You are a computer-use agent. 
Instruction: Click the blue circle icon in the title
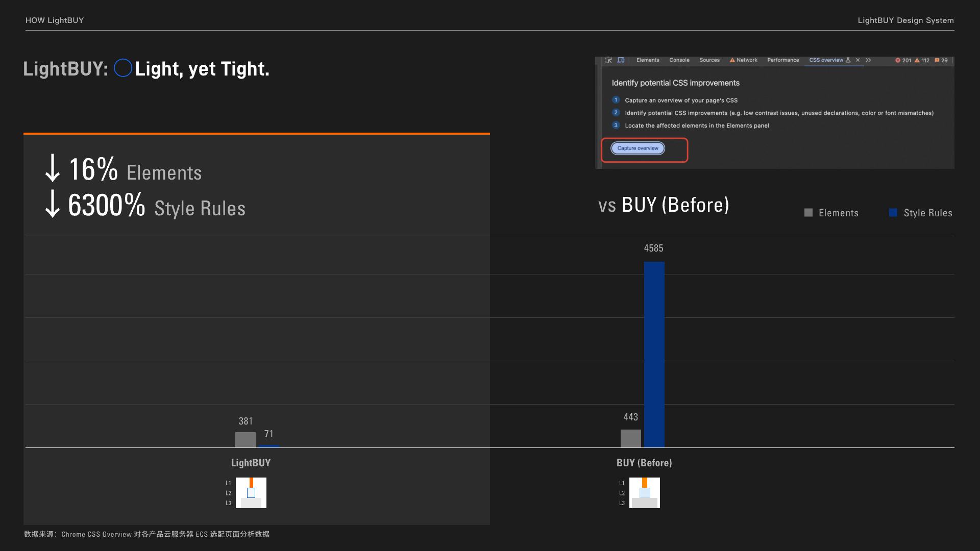coord(123,68)
